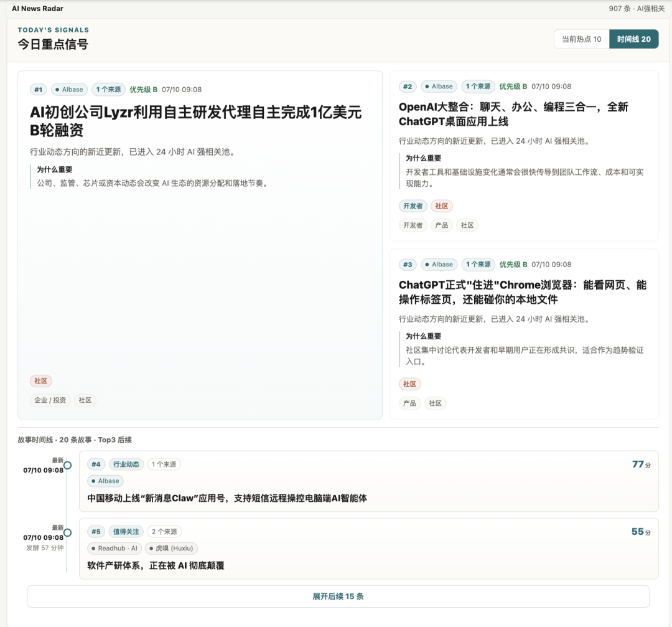672x627 pixels.
Task: Click AIbase source chip on card #3
Action: coord(439,265)
